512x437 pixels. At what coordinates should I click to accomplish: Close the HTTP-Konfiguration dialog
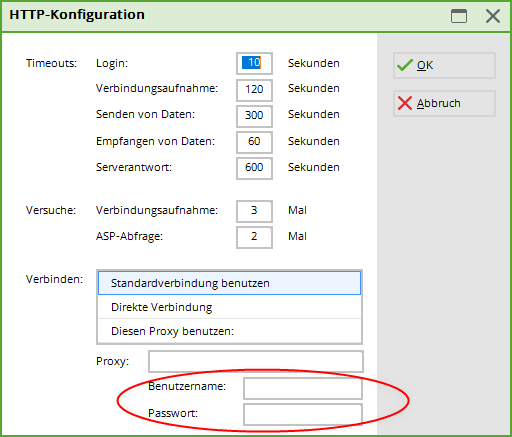click(493, 16)
